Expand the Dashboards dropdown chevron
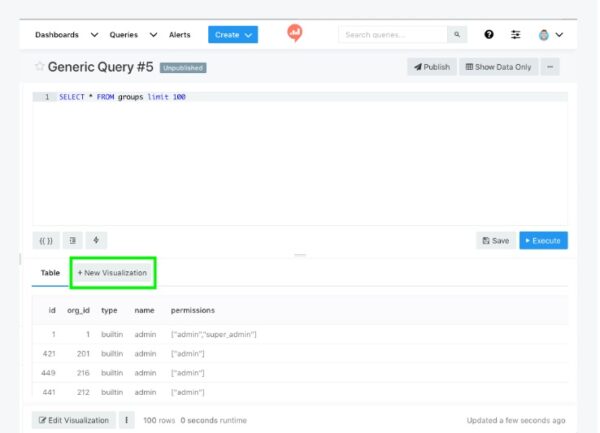Viewport: 600px width, 433px height. (x=94, y=35)
